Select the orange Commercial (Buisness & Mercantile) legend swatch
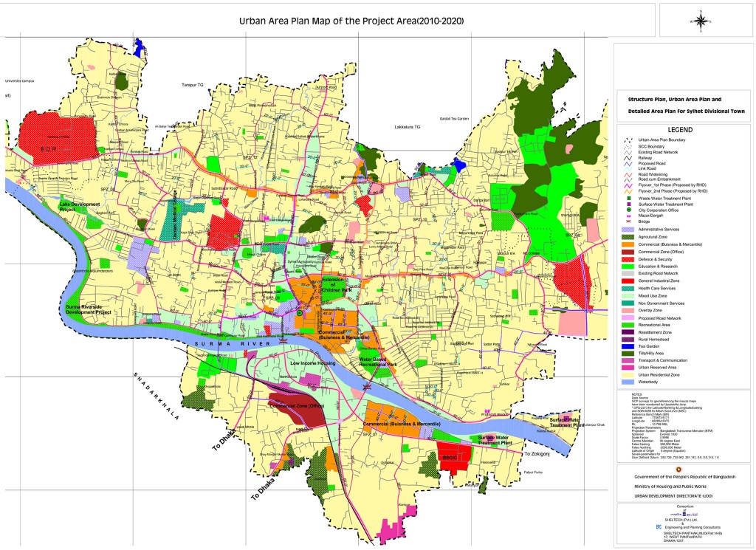756x550 pixels. pos(628,244)
